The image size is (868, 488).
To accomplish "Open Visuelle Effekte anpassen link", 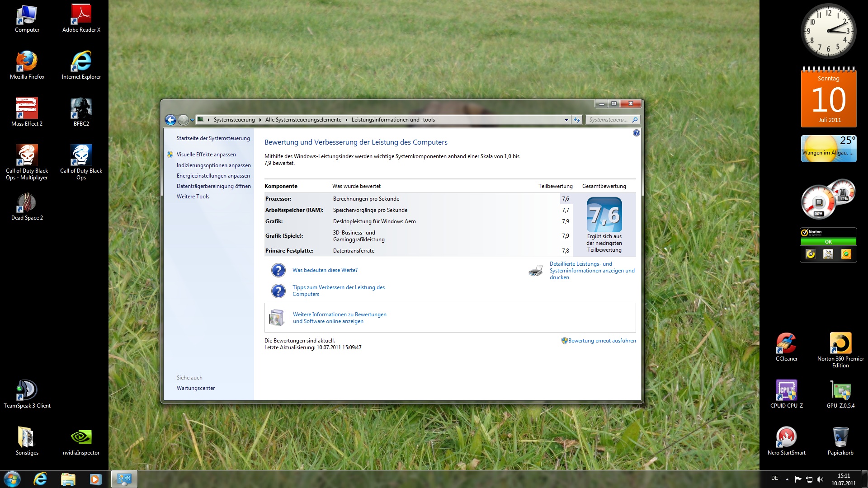I will [206, 155].
